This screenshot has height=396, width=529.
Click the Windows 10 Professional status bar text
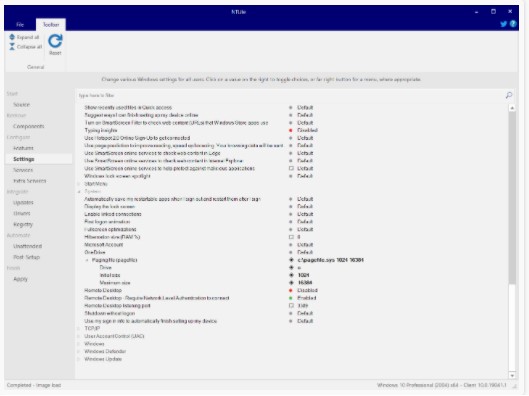click(442, 385)
